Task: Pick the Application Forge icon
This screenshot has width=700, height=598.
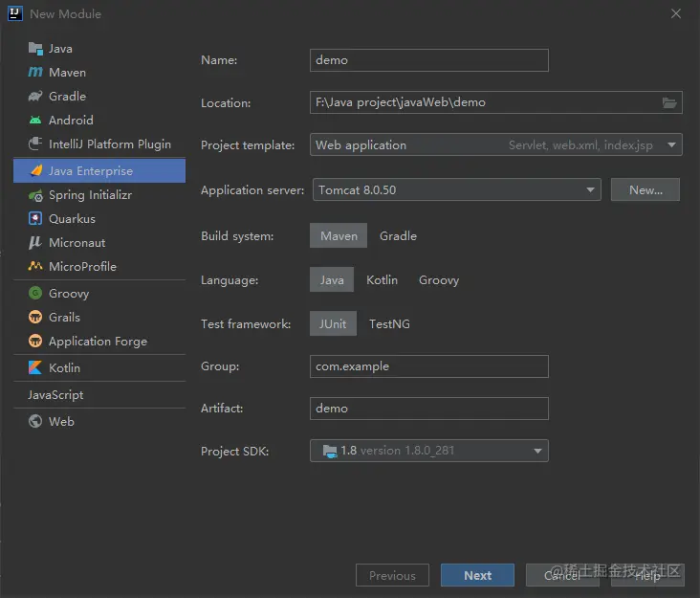Action: tap(35, 342)
